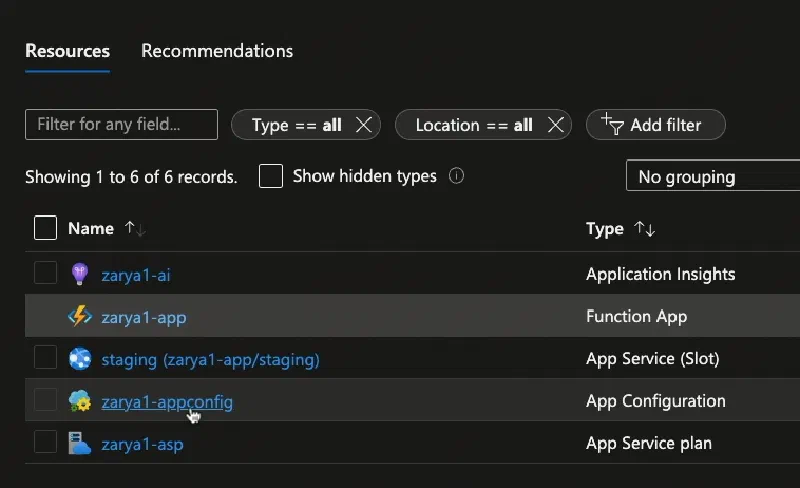Select the zarya1-ai row checkbox
The width and height of the screenshot is (800, 488).
[45, 273]
